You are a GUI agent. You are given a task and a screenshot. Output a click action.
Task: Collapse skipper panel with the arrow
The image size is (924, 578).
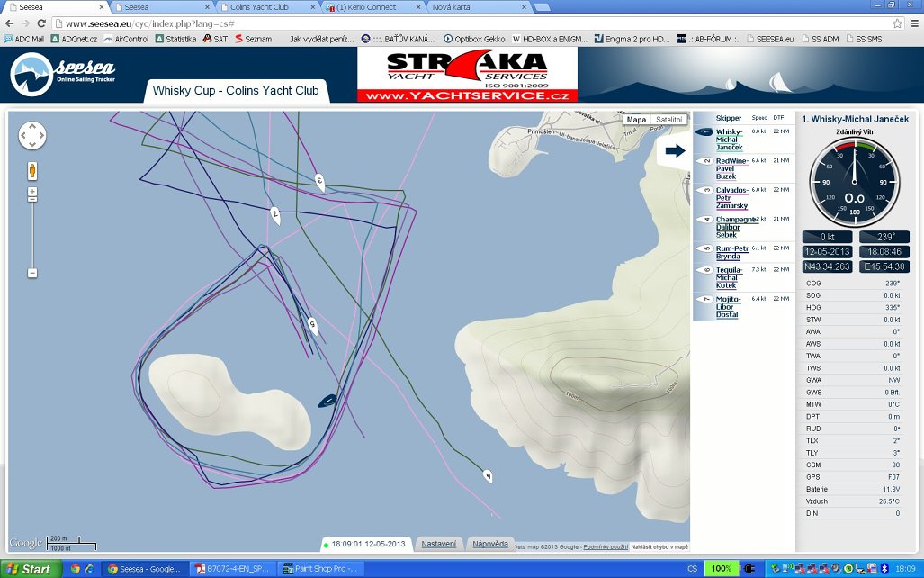click(674, 151)
